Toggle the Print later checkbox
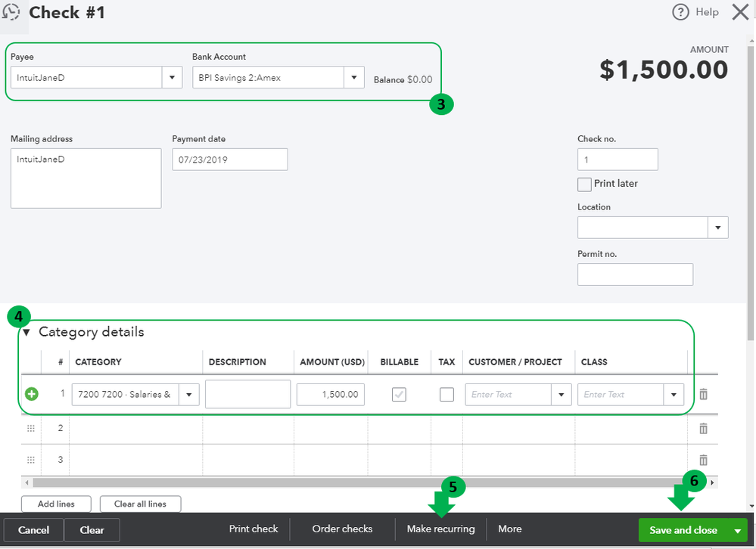 [584, 184]
